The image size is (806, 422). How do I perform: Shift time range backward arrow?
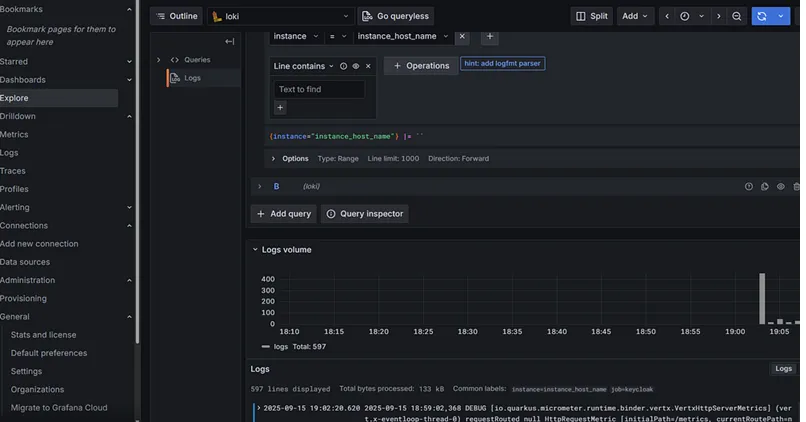[667, 16]
